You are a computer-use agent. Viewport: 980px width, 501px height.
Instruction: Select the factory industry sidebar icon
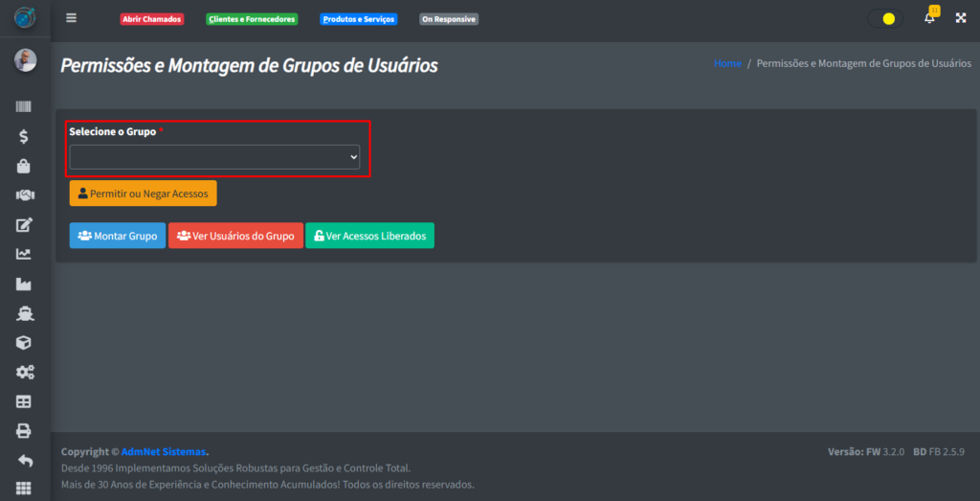24,285
